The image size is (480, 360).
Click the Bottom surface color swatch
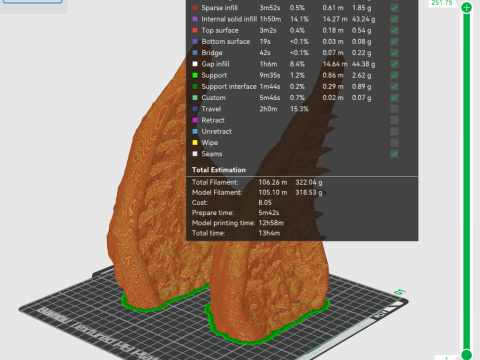195,42
